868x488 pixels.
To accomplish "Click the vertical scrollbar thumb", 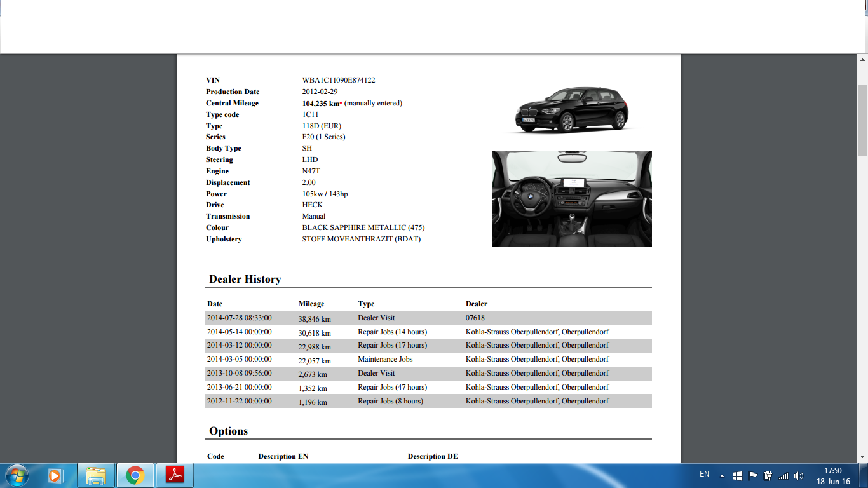I will point(863,119).
